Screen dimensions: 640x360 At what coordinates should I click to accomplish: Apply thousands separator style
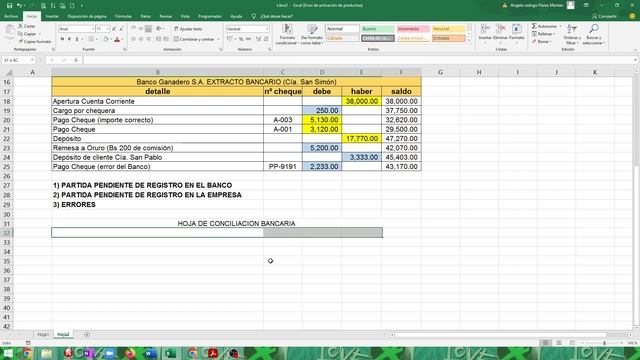point(248,39)
